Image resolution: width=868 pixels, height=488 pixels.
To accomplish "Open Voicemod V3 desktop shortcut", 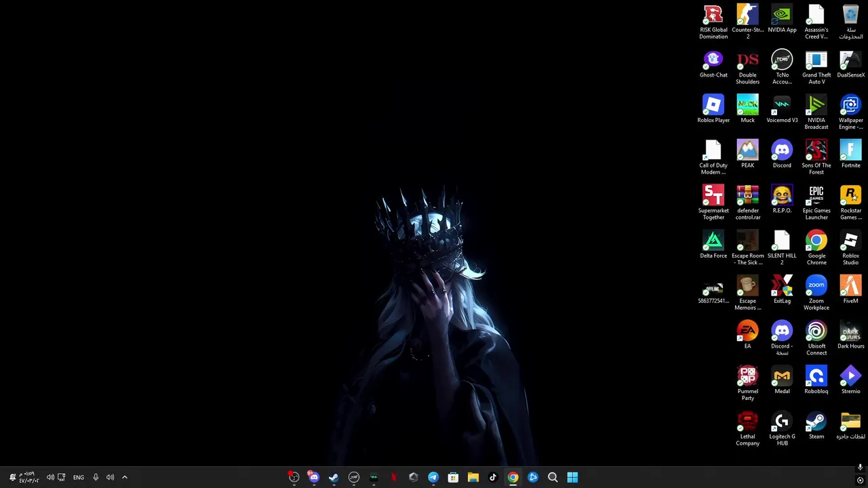I will tap(782, 110).
